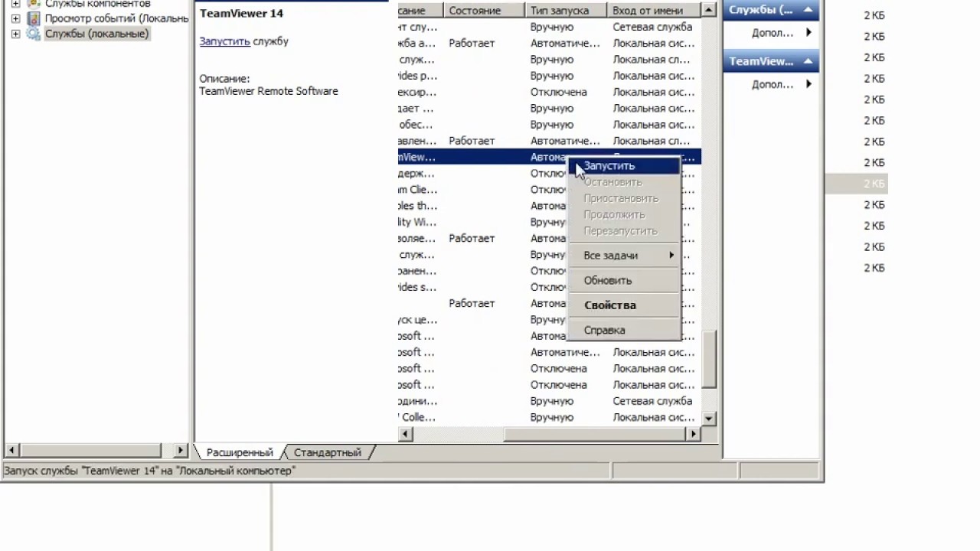Click TeamView... actions pane header
Viewport: 980px width, 551px height.
point(771,61)
